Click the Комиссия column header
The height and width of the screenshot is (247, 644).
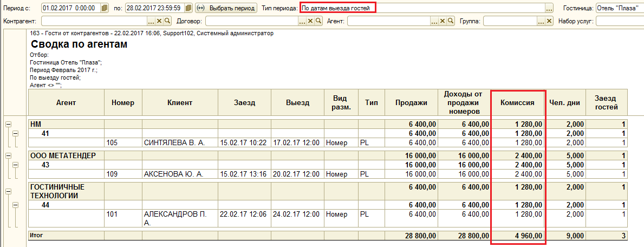coord(517,103)
